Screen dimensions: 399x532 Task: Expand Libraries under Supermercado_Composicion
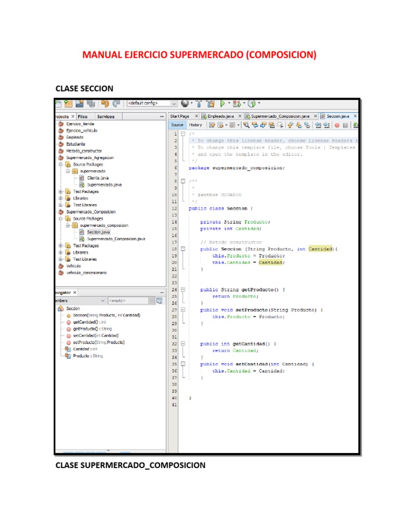coord(61,252)
